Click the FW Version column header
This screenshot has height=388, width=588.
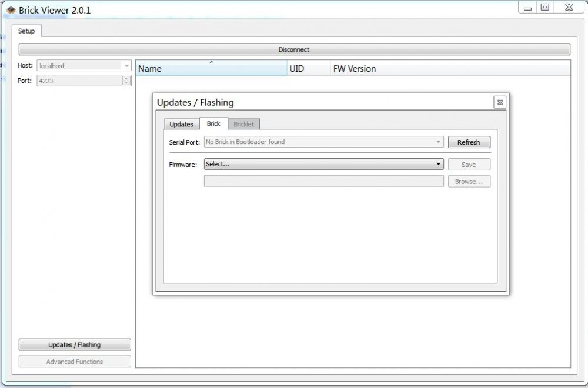pos(355,69)
